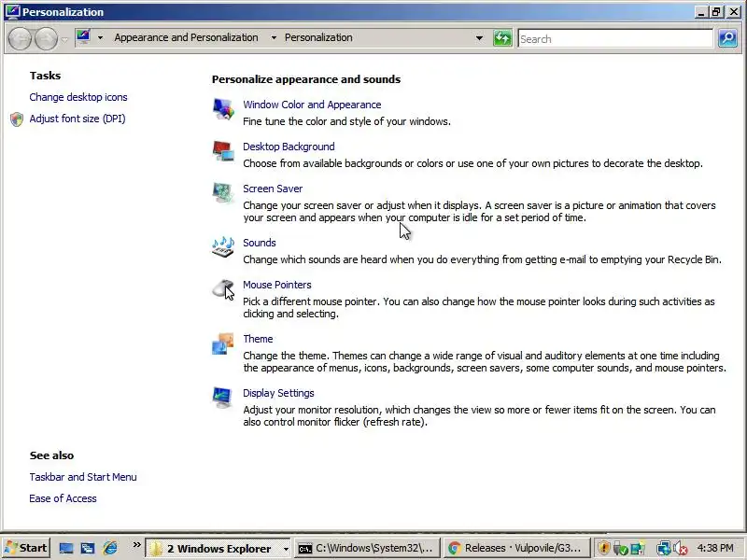Click the See also heading
The height and width of the screenshot is (560, 747).
pos(51,455)
